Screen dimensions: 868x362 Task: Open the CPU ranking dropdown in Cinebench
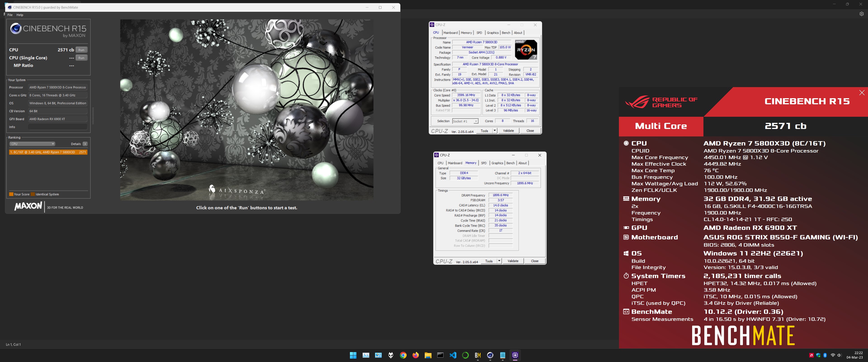coord(32,144)
